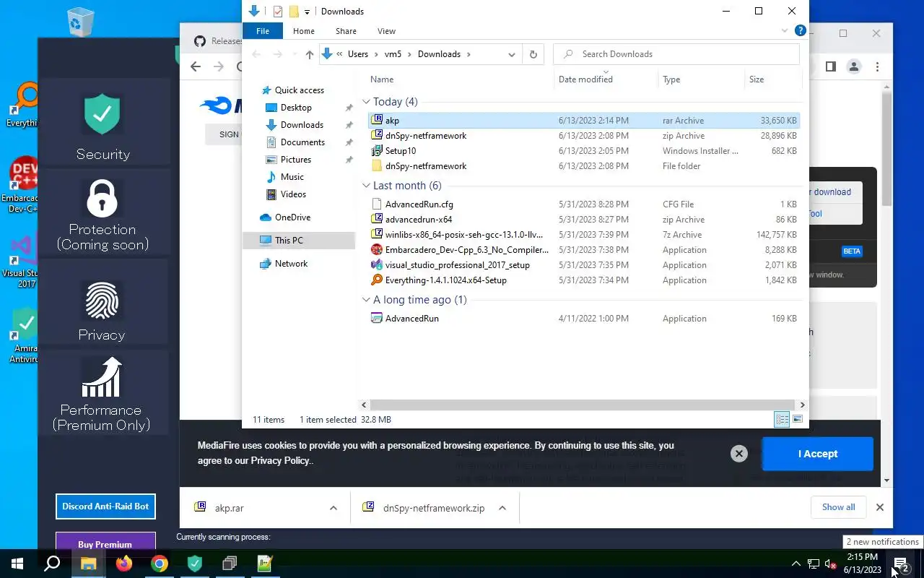The width and height of the screenshot is (924, 578).
Task: Sort files by Name column header
Action: (460, 79)
